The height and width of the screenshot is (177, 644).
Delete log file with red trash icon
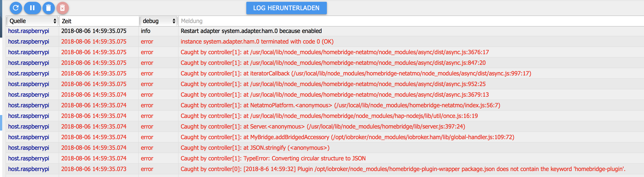(x=62, y=8)
